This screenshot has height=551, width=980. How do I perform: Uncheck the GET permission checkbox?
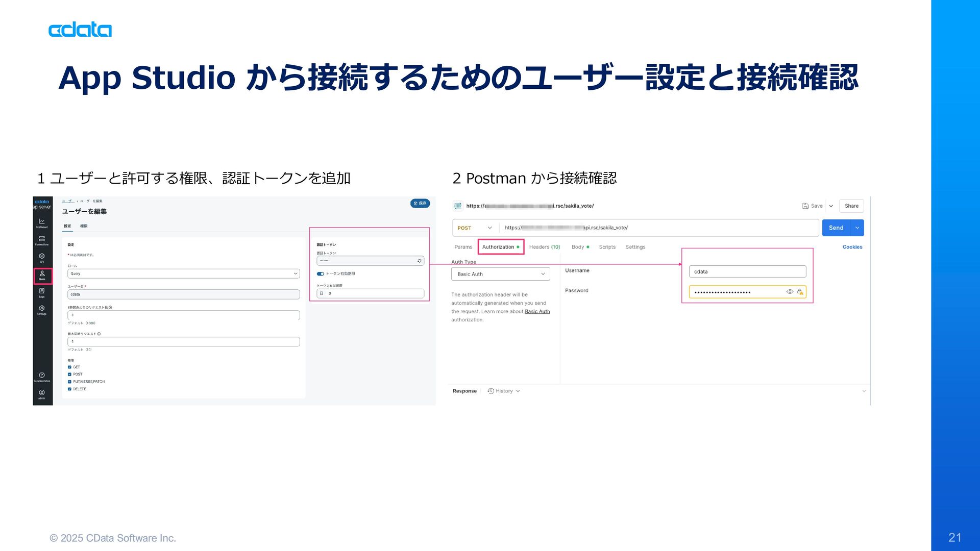click(x=70, y=367)
